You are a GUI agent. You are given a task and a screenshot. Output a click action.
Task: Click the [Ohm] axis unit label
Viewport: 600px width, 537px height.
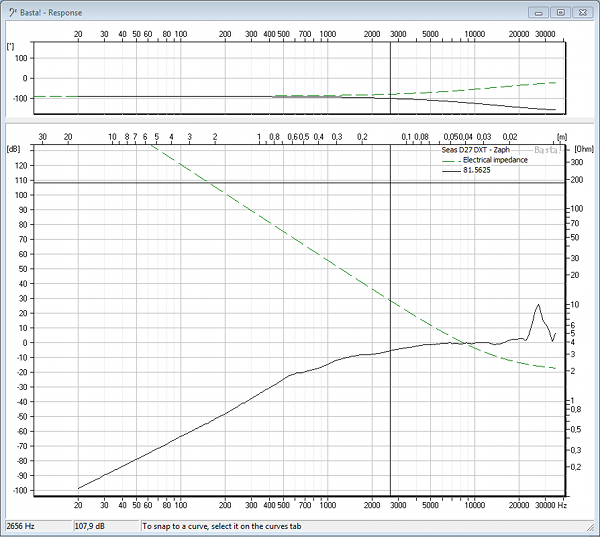[x=584, y=148]
